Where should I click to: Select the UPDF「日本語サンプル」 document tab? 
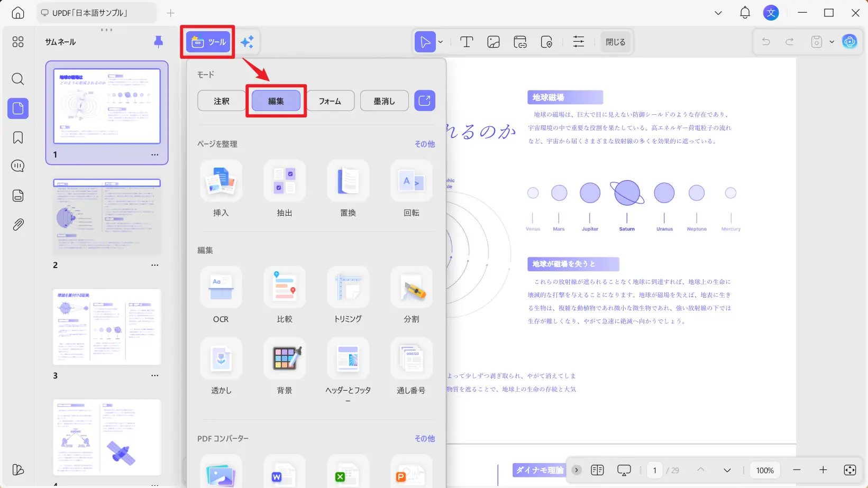96,13
